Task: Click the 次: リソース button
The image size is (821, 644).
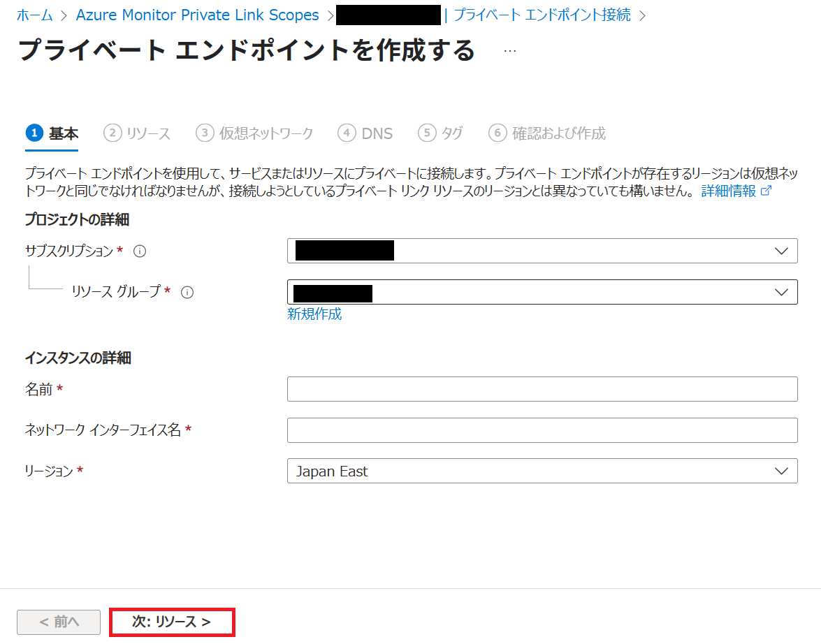Action: (172, 622)
